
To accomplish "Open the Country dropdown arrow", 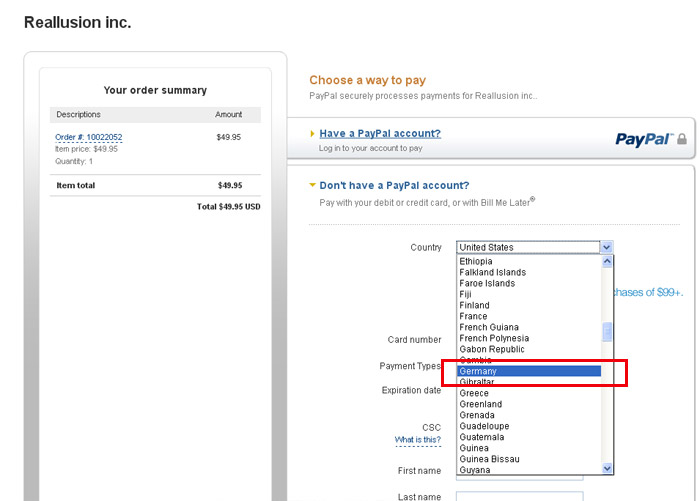I will [x=606, y=247].
